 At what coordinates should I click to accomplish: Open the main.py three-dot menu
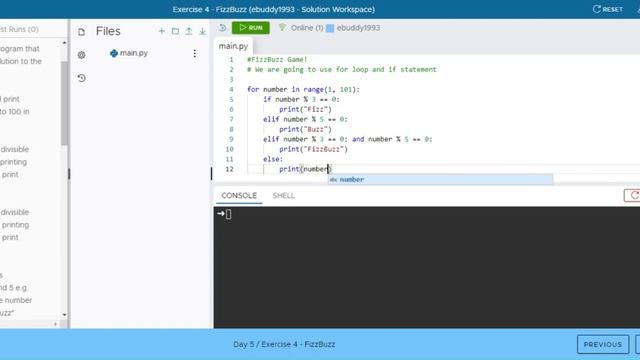pyautogui.click(x=195, y=53)
